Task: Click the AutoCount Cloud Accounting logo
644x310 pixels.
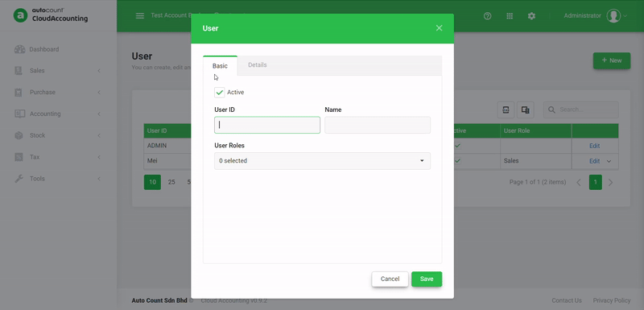Action: tap(51, 15)
